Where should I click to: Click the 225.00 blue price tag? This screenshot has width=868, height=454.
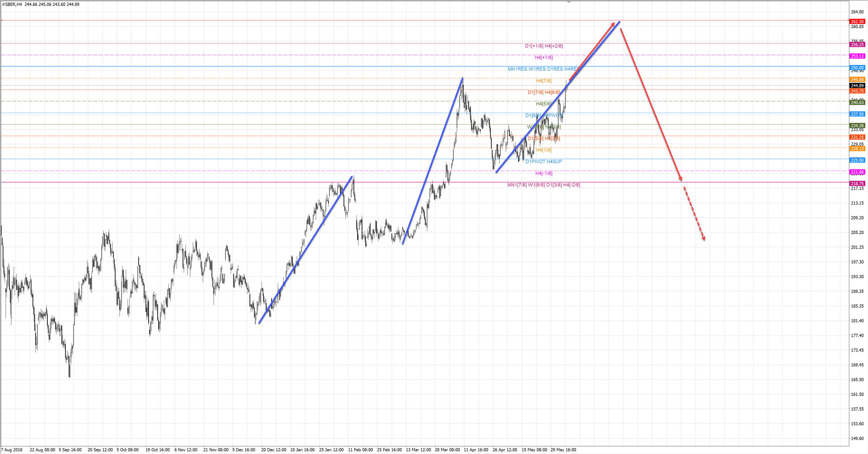[x=857, y=160]
